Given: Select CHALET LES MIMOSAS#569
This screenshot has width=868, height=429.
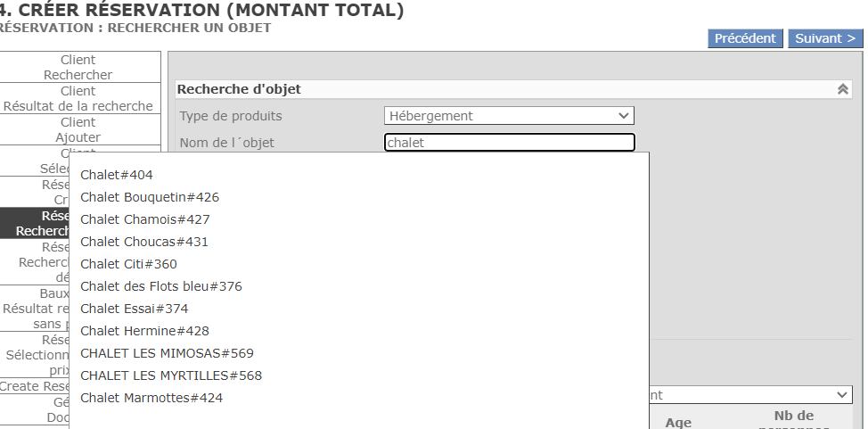Looking at the screenshot, I should [167, 353].
